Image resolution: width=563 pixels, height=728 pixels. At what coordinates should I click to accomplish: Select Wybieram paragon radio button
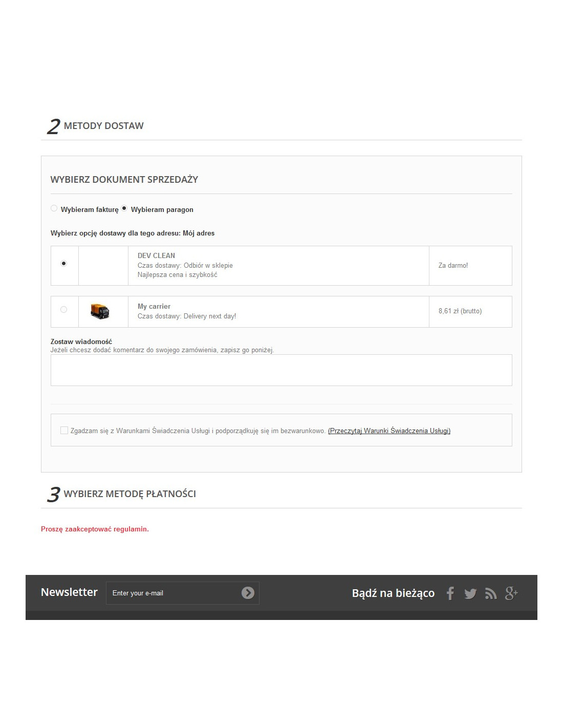click(x=124, y=208)
